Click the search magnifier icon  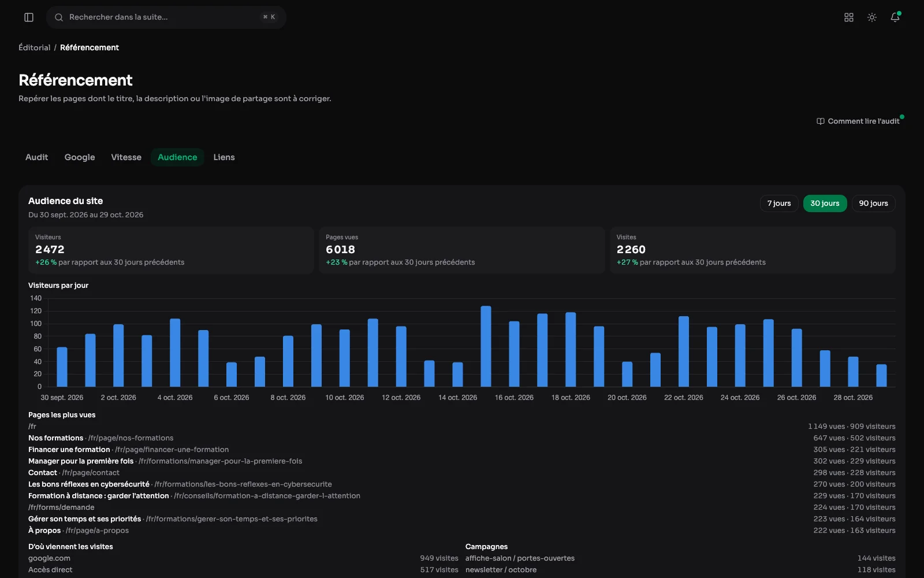pos(59,17)
